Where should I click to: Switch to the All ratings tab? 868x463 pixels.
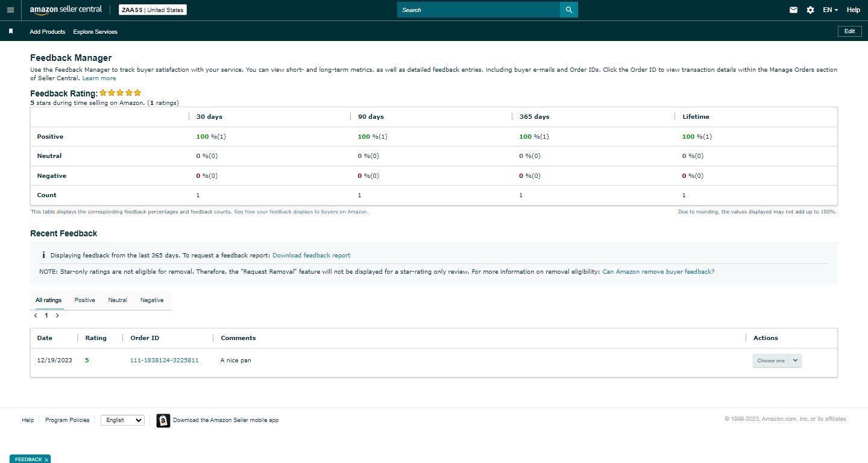pos(49,300)
